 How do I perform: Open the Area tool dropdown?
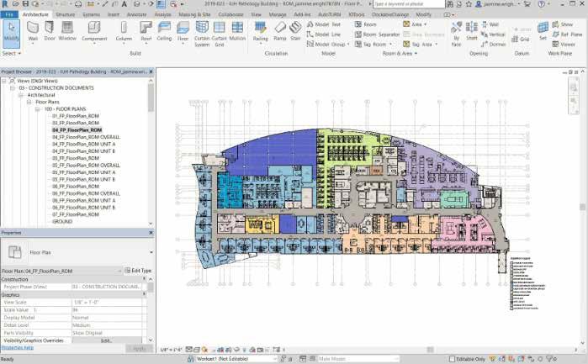pos(426,24)
